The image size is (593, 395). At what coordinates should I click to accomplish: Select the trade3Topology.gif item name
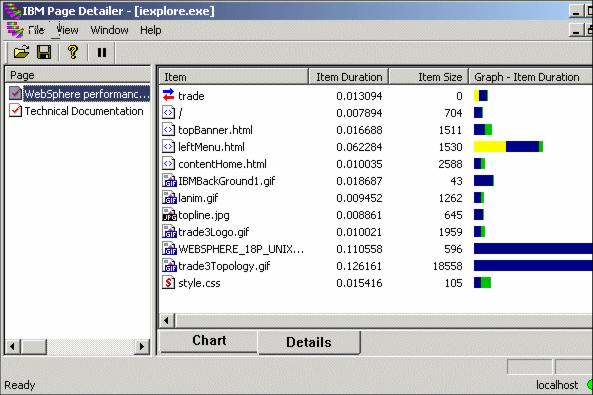coord(224,266)
